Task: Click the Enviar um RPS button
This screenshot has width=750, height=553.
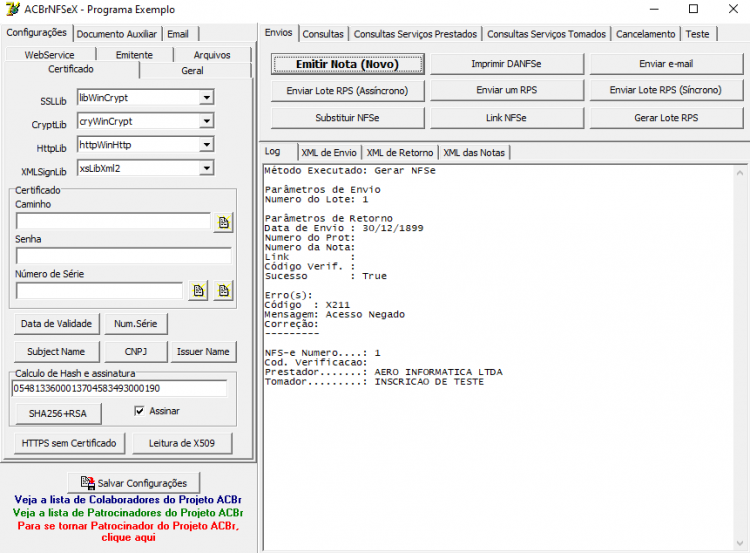Action: [507, 90]
